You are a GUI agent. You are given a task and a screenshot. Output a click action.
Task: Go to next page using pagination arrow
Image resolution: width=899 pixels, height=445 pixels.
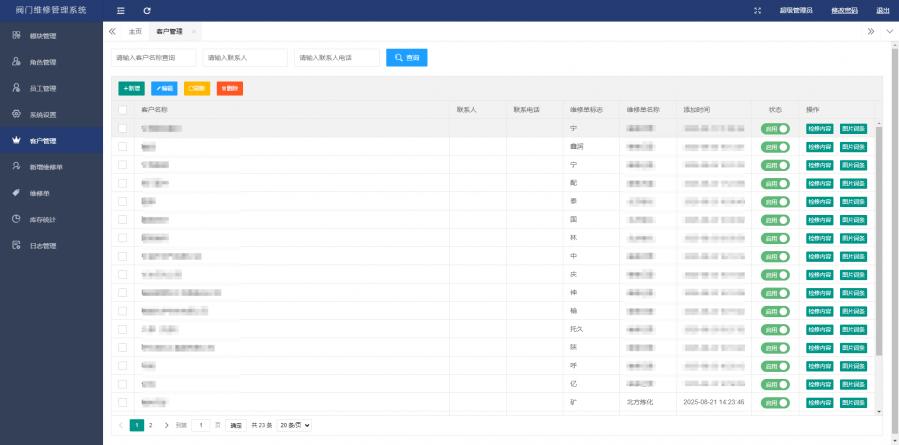click(x=166, y=425)
